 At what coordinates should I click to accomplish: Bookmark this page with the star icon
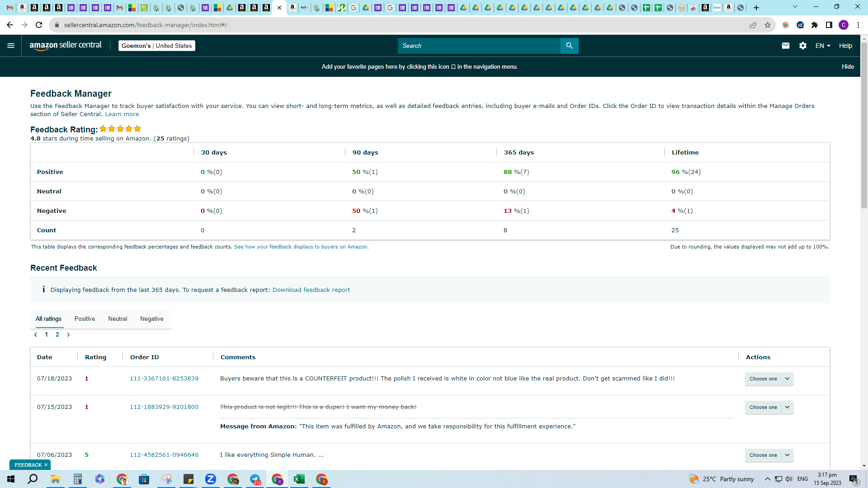tap(768, 25)
